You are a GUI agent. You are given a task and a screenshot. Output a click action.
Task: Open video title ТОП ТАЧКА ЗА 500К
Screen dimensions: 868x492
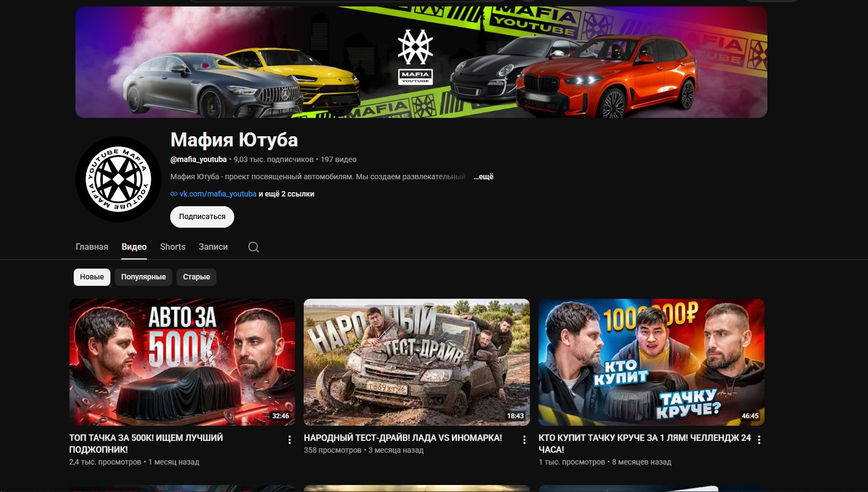tap(146, 444)
